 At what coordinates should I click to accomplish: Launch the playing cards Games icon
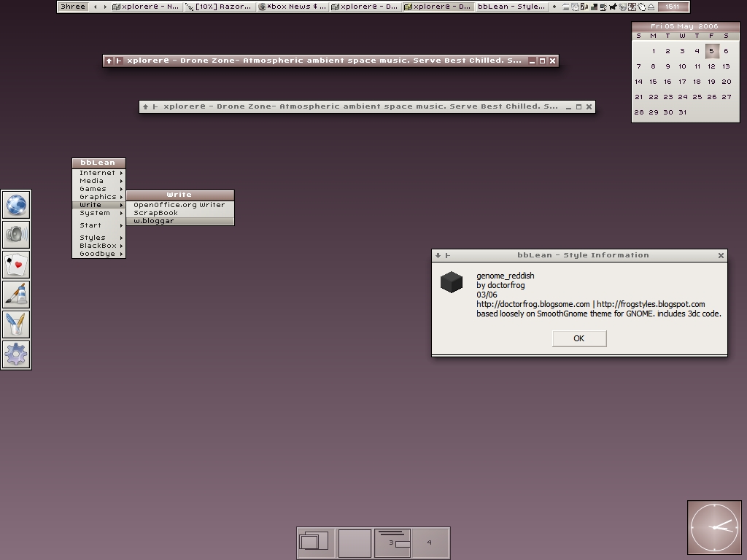16,265
